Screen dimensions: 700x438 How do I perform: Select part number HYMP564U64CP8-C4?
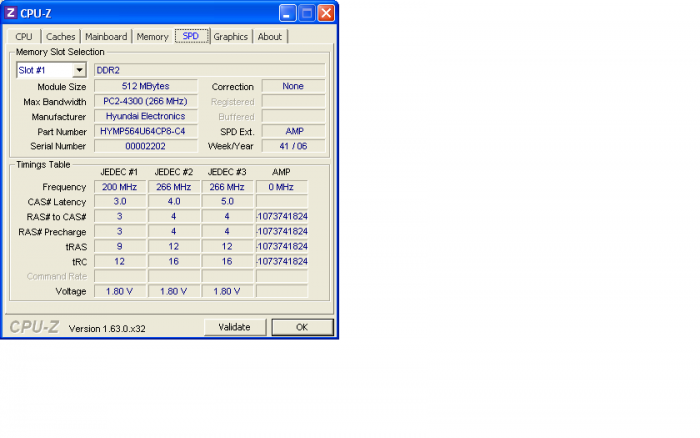pos(146,131)
